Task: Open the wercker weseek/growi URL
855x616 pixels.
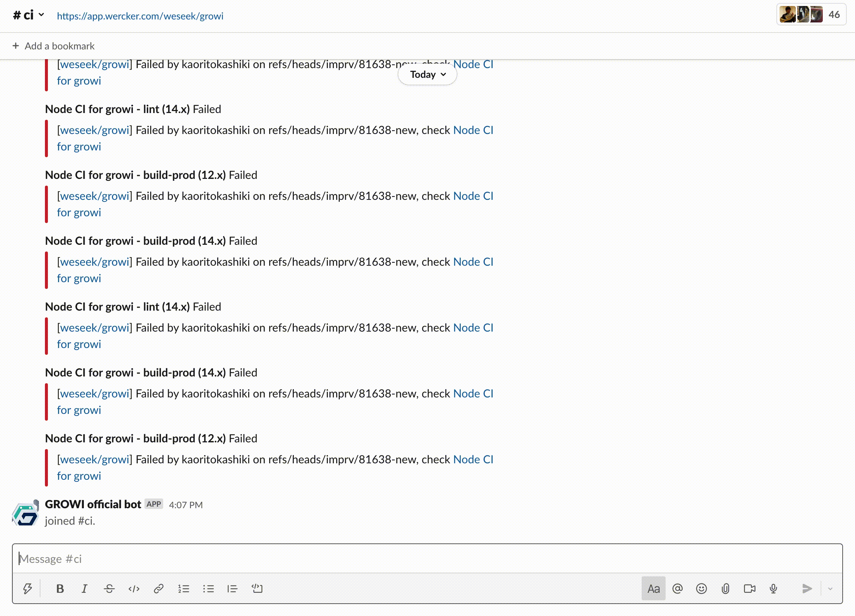Action: point(140,16)
